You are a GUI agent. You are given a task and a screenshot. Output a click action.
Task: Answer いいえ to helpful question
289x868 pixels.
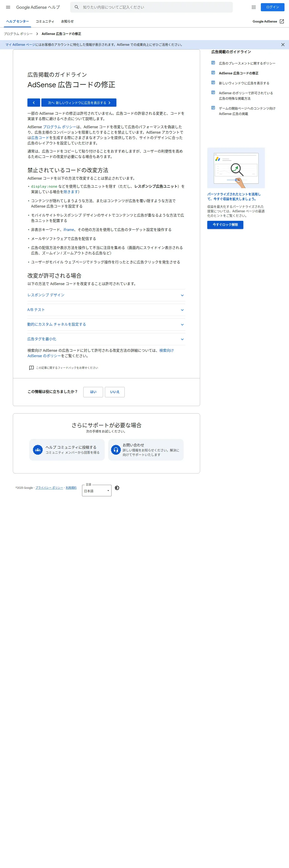pyautogui.click(x=115, y=392)
